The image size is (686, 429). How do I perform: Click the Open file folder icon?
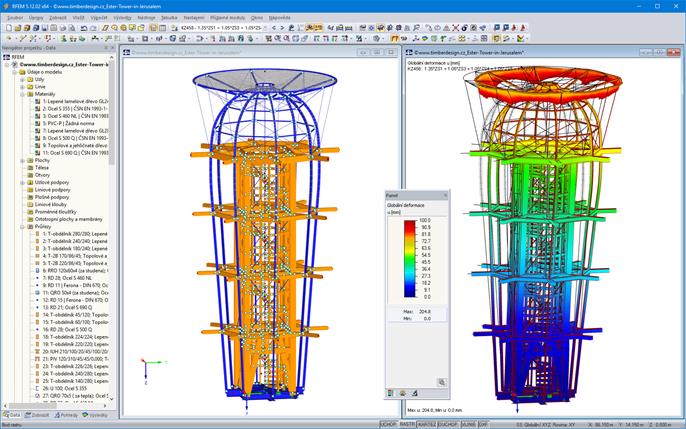pos(18,28)
